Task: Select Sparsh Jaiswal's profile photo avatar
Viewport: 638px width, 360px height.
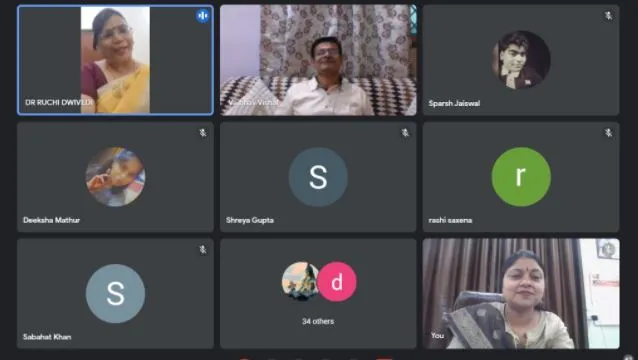Action: [x=521, y=60]
